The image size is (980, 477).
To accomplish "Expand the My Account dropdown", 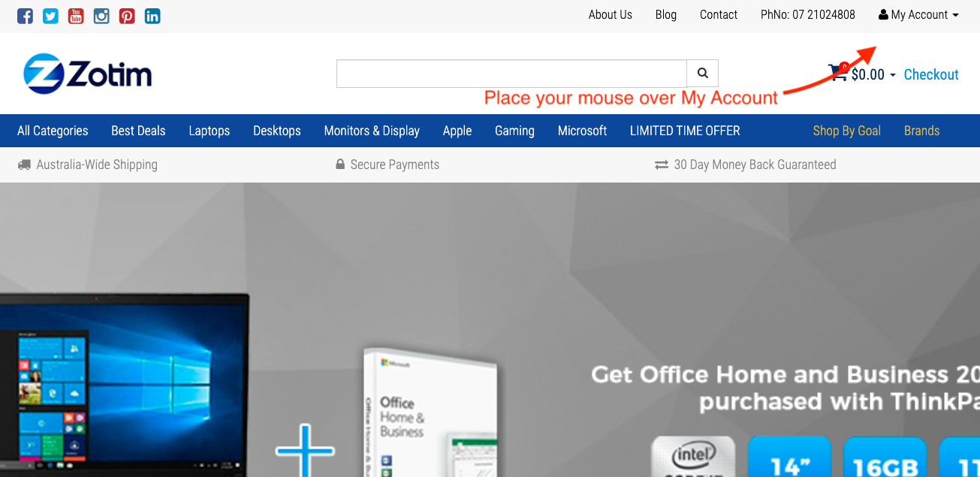I will click(x=918, y=15).
